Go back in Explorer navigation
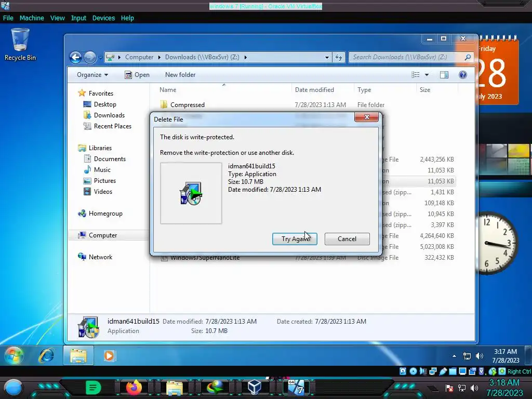Screen dimensions: 532x399 tap(75, 57)
